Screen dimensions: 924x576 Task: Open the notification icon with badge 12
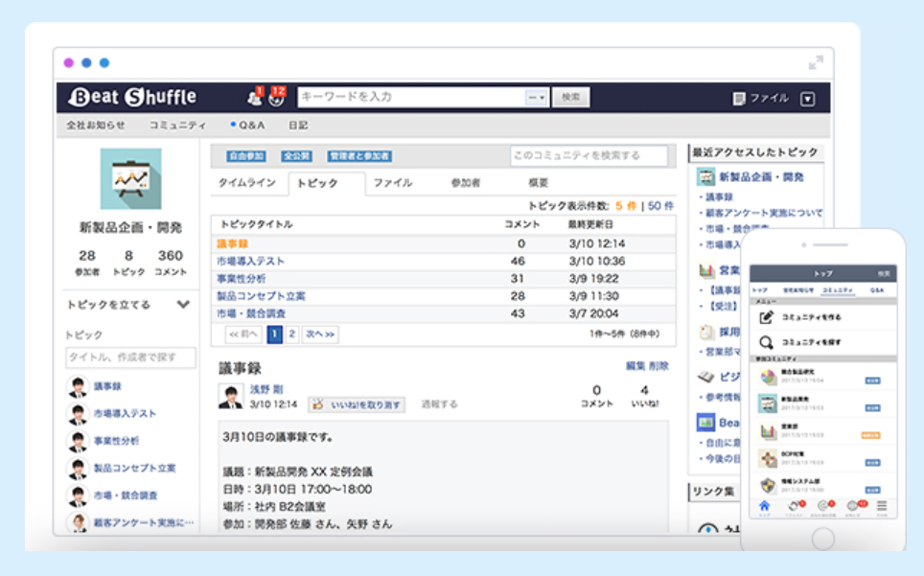pos(276,98)
